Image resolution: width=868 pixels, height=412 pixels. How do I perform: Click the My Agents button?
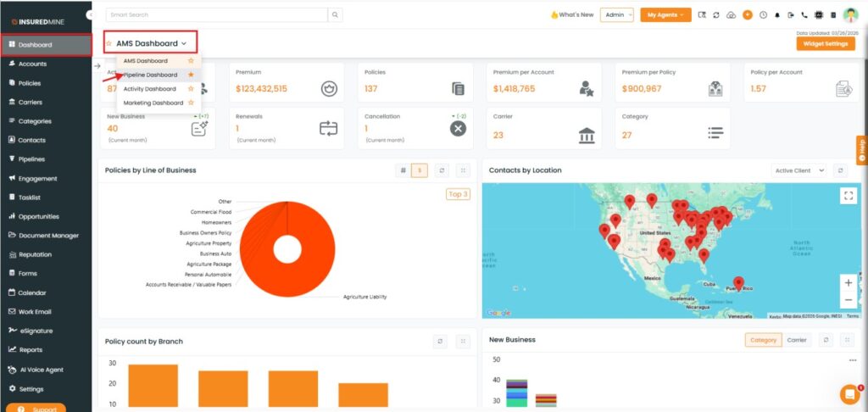[x=665, y=15]
